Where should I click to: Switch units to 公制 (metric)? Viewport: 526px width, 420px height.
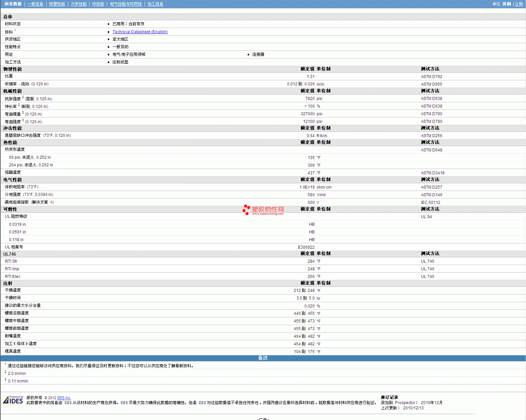[519, 4]
